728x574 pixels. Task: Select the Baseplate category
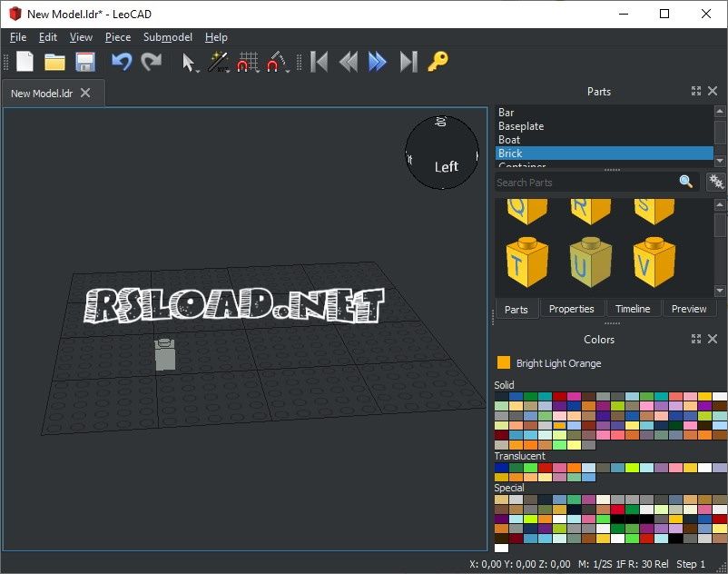pos(521,126)
